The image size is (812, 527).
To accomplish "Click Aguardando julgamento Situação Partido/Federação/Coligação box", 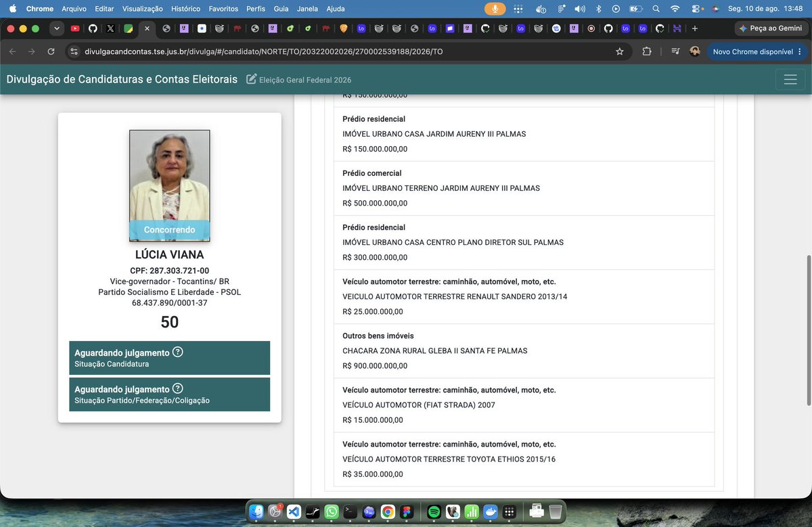I will [x=169, y=394].
